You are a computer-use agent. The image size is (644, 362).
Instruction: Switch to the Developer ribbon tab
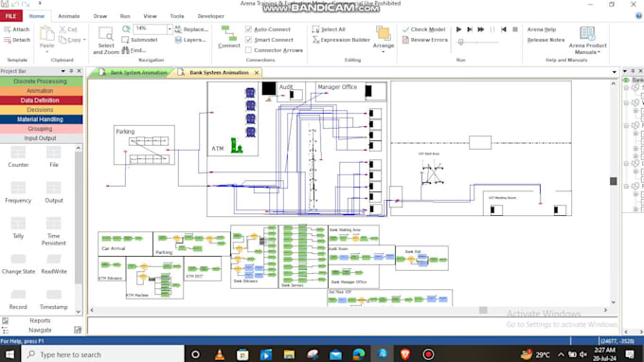(x=210, y=16)
